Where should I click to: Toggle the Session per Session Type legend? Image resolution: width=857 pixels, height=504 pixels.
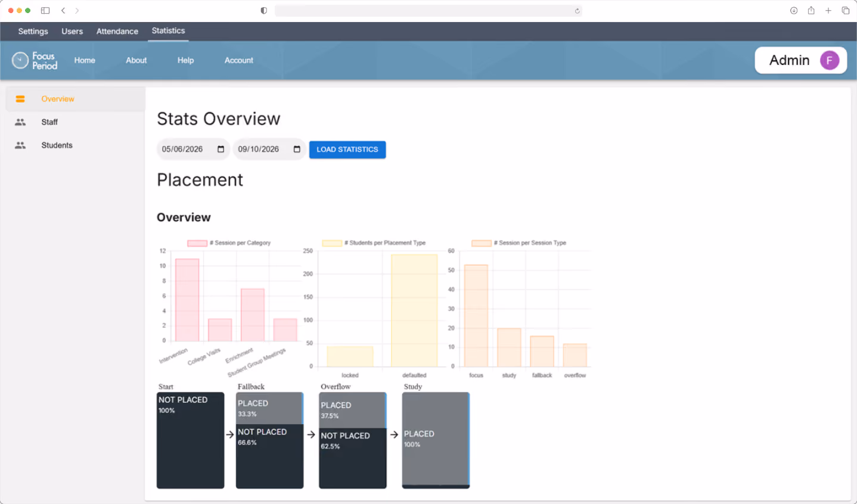point(519,243)
